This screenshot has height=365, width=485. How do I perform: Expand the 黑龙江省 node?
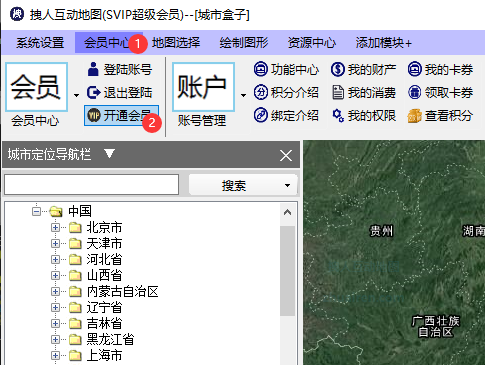pos(55,339)
